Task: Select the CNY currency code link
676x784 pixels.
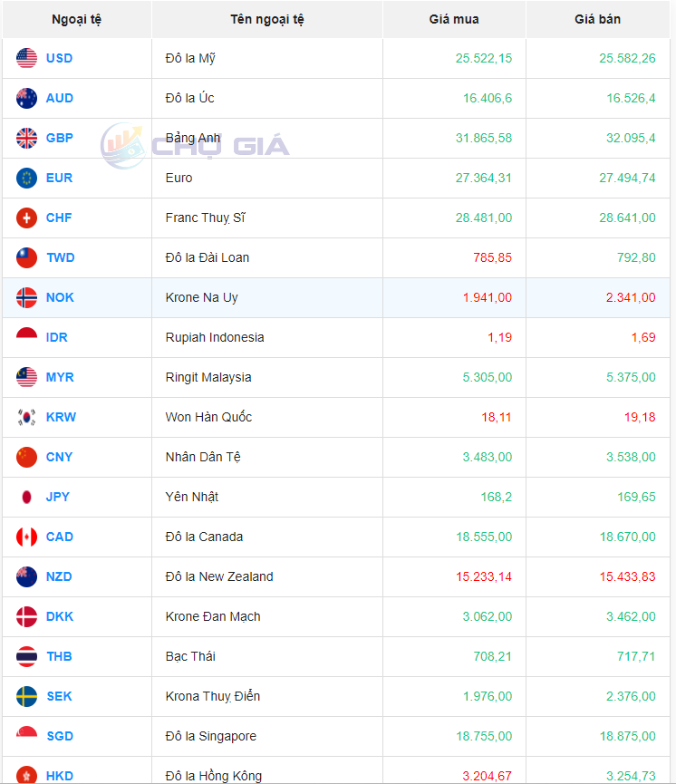Action: (x=59, y=457)
